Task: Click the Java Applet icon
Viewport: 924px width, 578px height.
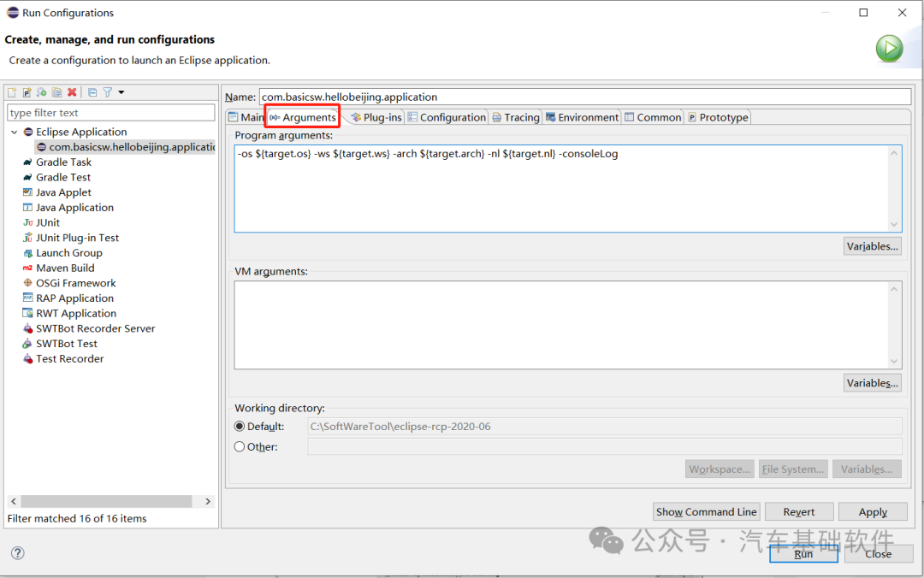Action: click(27, 192)
